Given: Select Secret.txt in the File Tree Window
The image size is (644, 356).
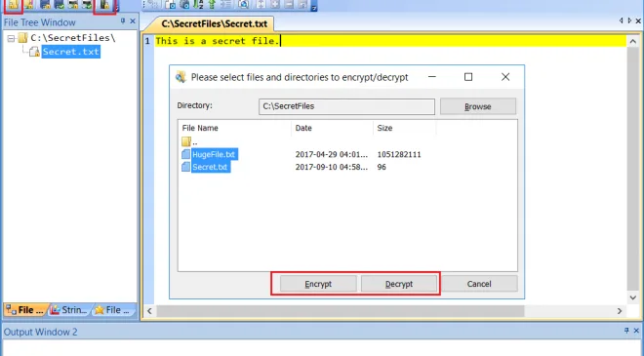Looking at the screenshot, I should [70, 52].
